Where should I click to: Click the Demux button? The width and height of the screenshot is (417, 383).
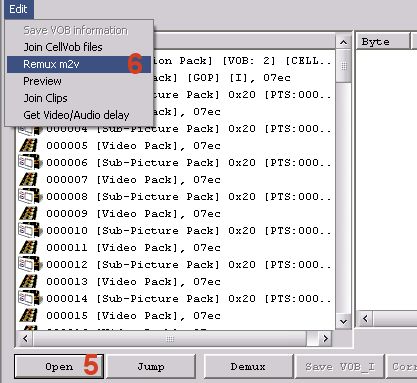tap(248, 366)
